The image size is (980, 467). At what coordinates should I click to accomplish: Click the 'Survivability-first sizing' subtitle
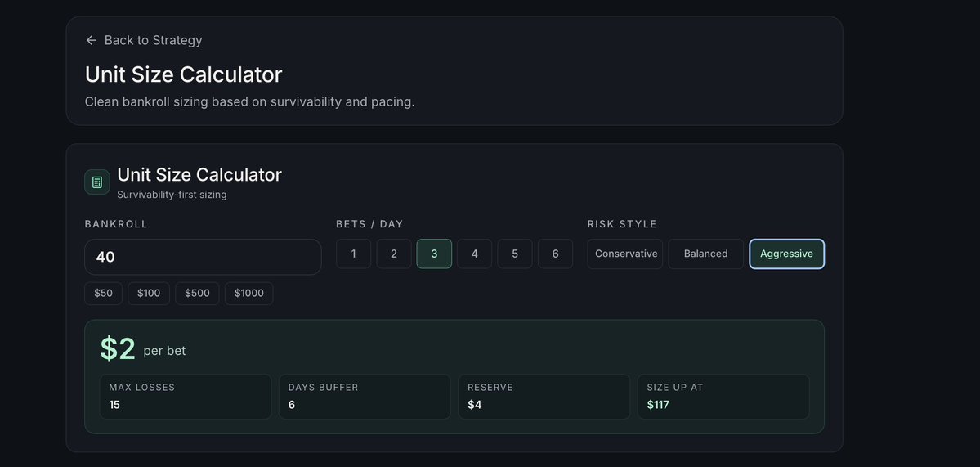click(172, 195)
